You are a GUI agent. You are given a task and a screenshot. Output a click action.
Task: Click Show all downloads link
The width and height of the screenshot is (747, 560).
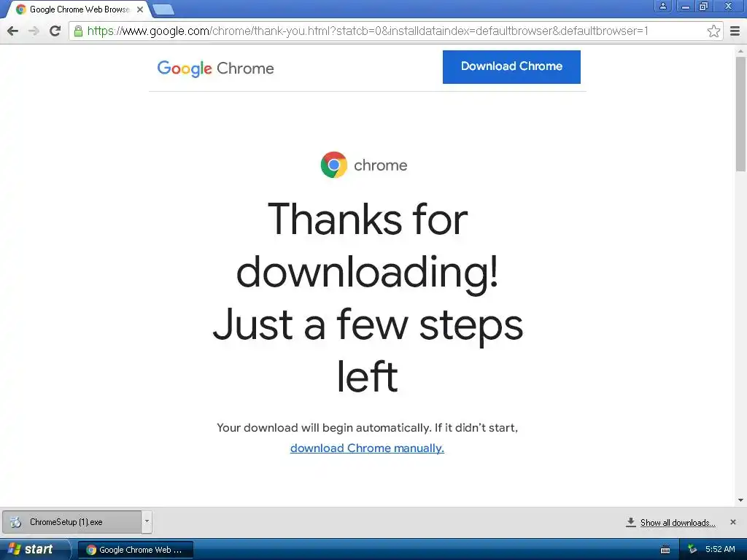[x=678, y=523]
